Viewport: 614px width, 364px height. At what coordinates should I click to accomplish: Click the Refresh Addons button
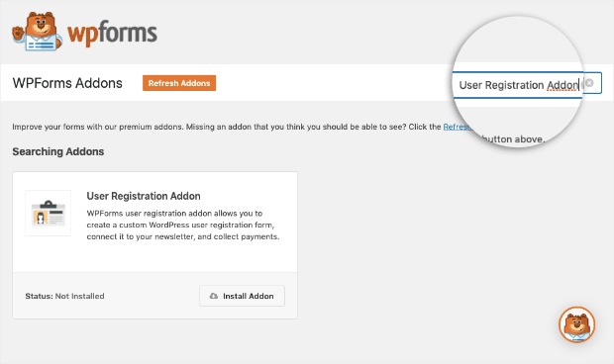tap(179, 83)
